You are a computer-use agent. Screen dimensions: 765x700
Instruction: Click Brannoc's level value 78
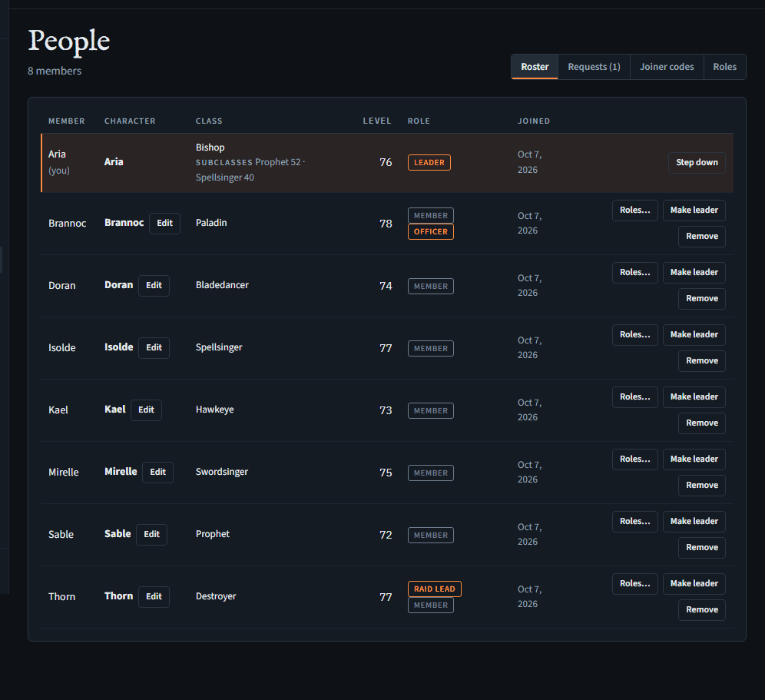click(x=386, y=224)
